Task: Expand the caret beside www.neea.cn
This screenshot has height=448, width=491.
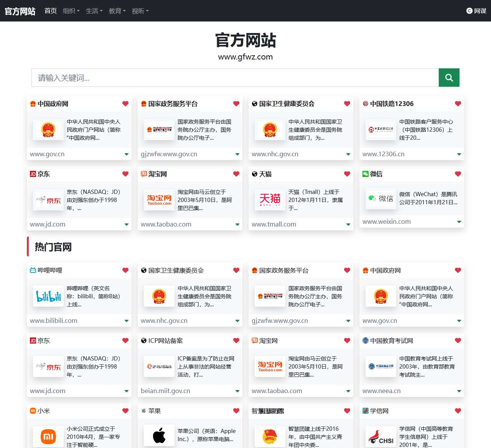Action: [459, 391]
